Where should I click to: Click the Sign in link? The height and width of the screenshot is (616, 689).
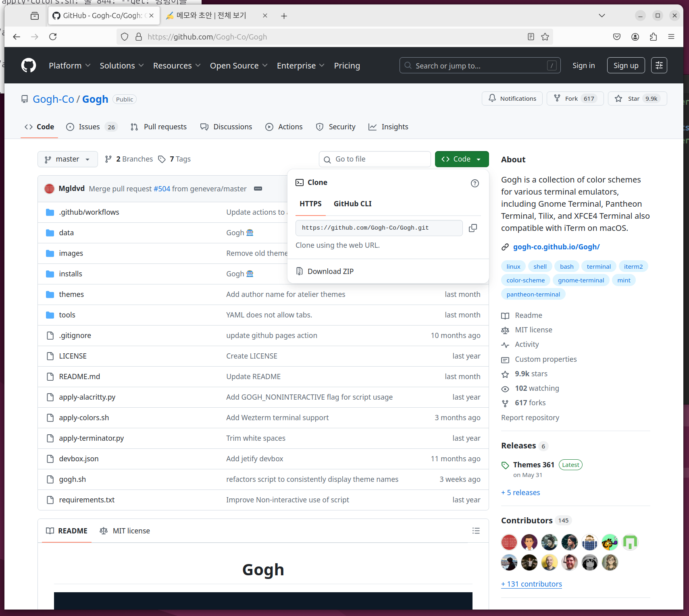coord(584,66)
